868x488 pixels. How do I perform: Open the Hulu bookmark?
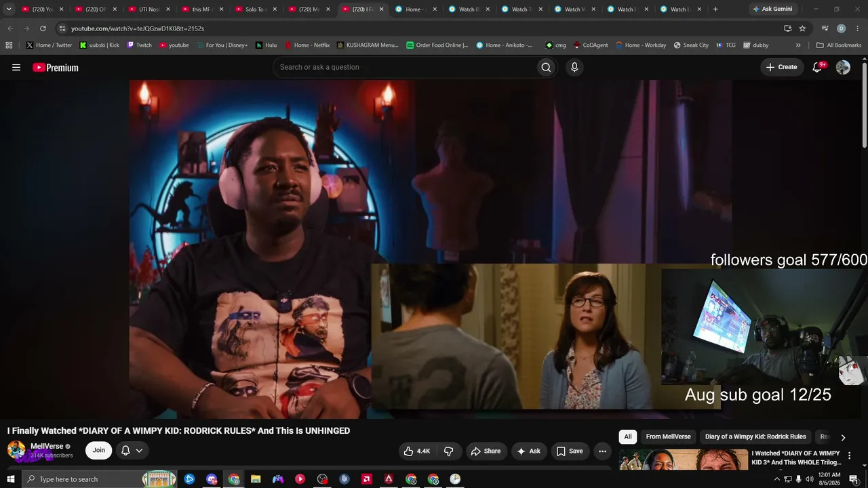tap(266, 45)
